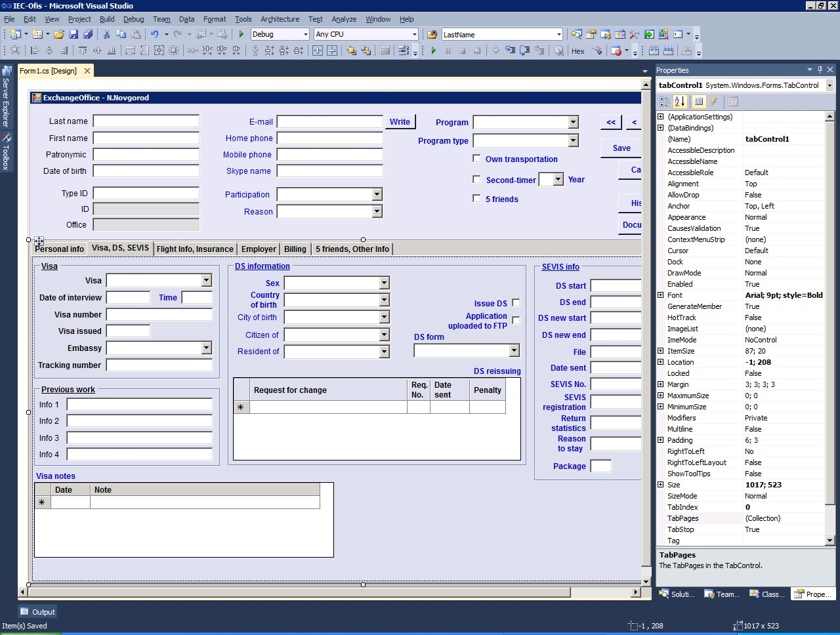Viewport: 840px width, 635px height.
Task: Open the Program type dropdown
Action: point(573,140)
